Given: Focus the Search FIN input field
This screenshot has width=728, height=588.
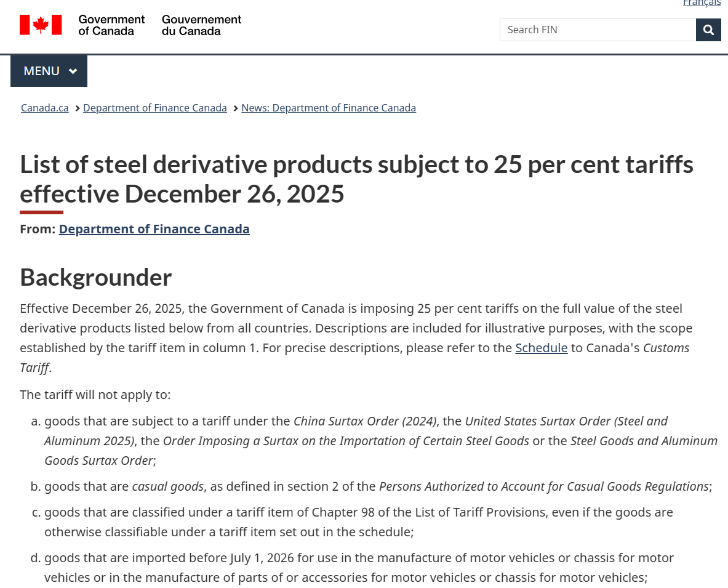Looking at the screenshot, I should [x=597, y=30].
